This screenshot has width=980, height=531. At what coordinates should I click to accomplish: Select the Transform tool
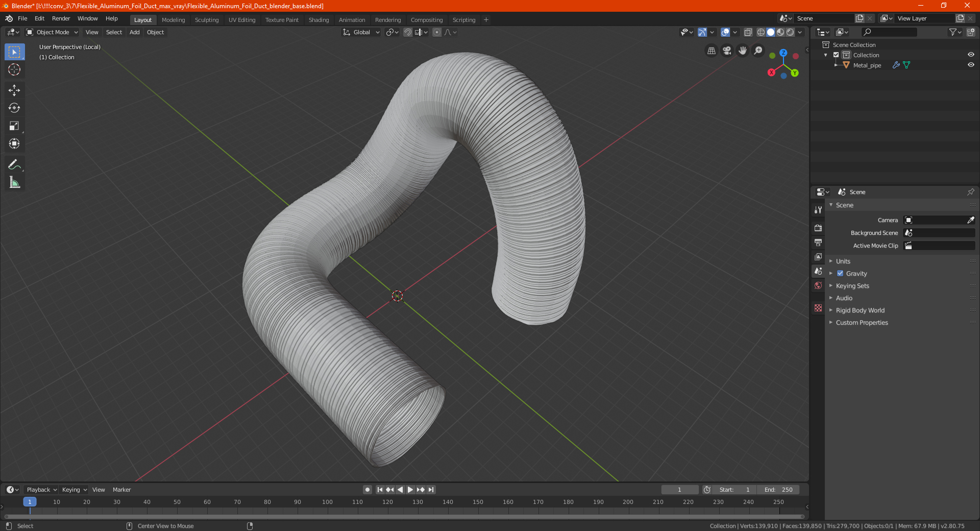click(14, 143)
